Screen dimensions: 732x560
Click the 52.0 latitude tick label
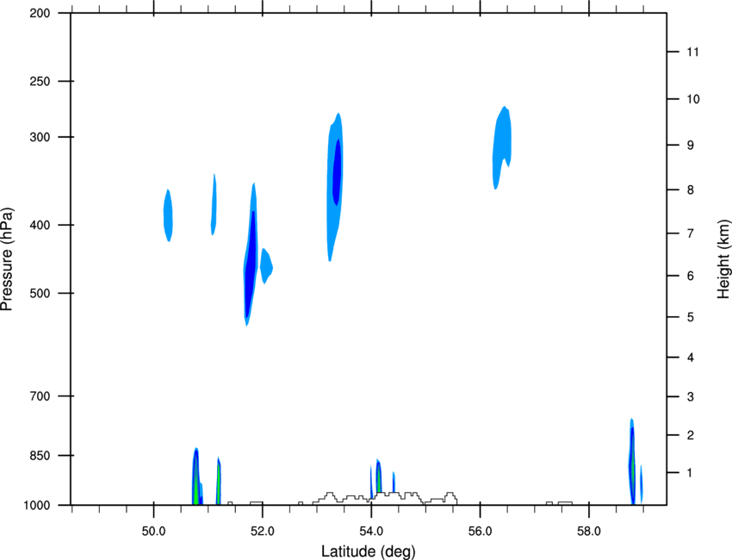[x=263, y=532]
